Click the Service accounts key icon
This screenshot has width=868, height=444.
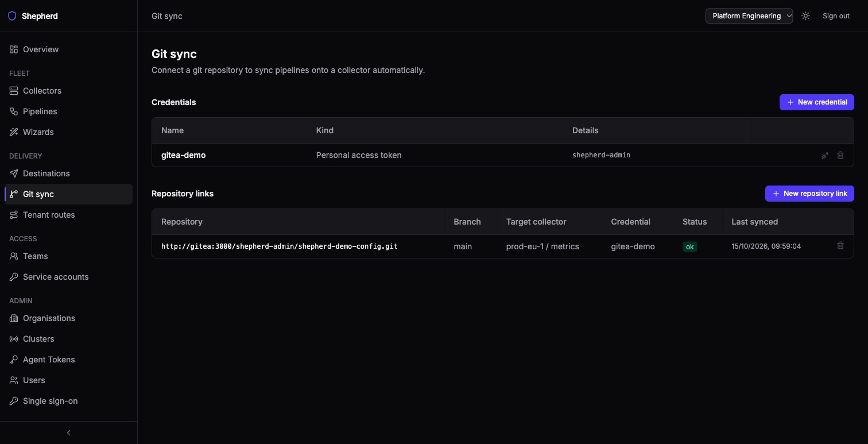(x=14, y=277)
